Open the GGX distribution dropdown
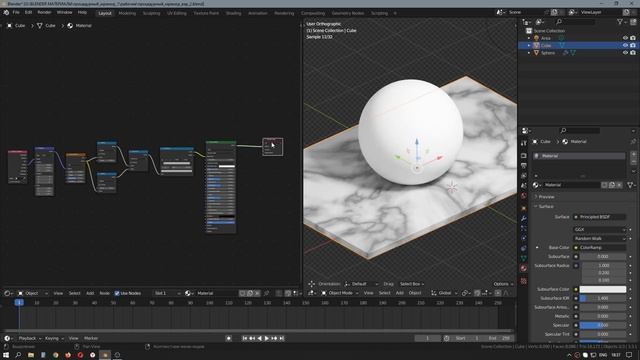640x360 pixels. pyautogui.click(x=600, y=229)
